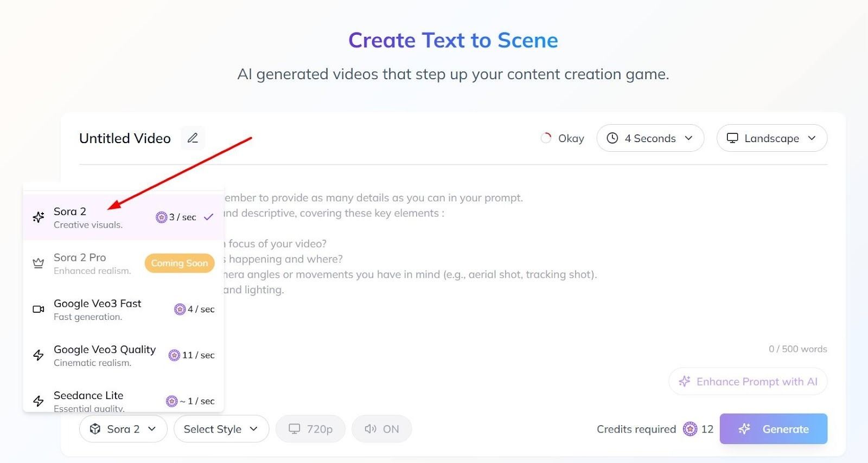Click the AI generated videos subtitle text
This screenshot has width=868, height=463.
tap(453, 74)
